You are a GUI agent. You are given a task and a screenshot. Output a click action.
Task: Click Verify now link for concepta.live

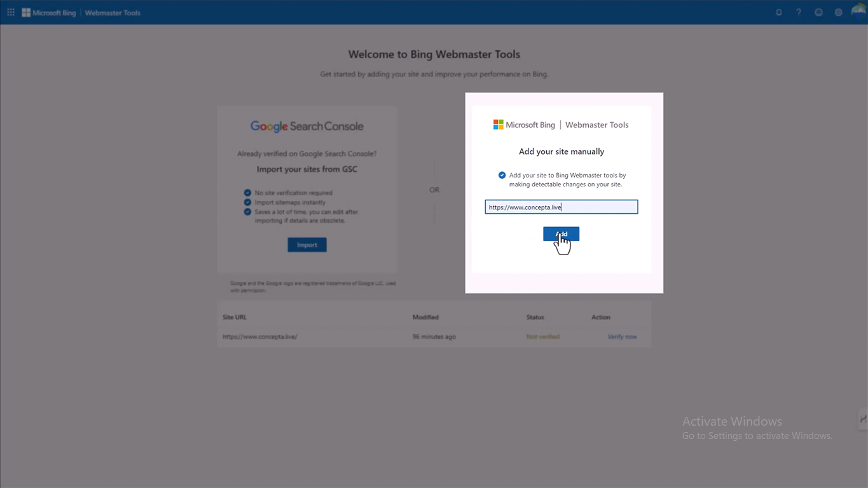[622, 337]
